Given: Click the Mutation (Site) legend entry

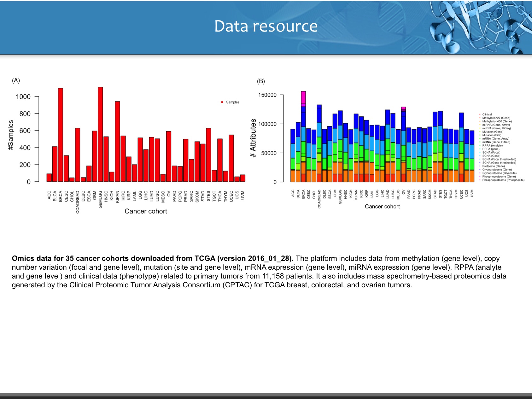Looking at the screenshot, I should [491, 135].
